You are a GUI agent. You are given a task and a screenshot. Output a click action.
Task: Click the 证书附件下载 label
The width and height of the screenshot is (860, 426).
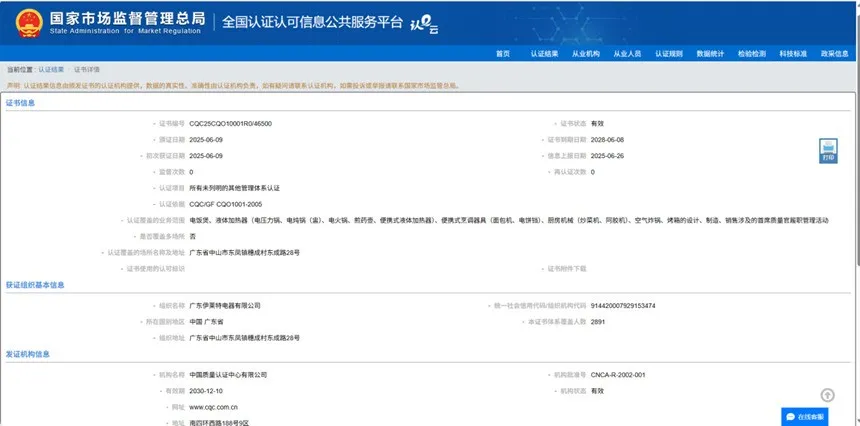[x=567, y=269]
